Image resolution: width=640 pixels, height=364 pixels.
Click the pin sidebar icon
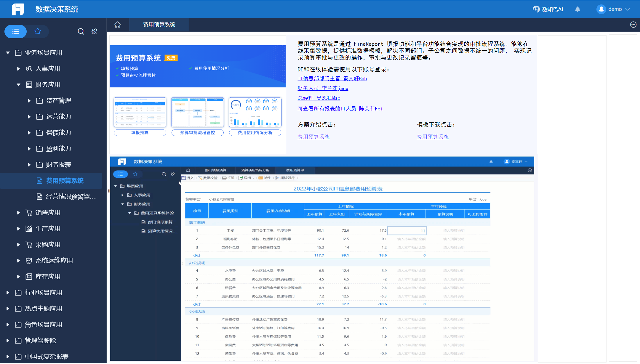tap(94, 31)
